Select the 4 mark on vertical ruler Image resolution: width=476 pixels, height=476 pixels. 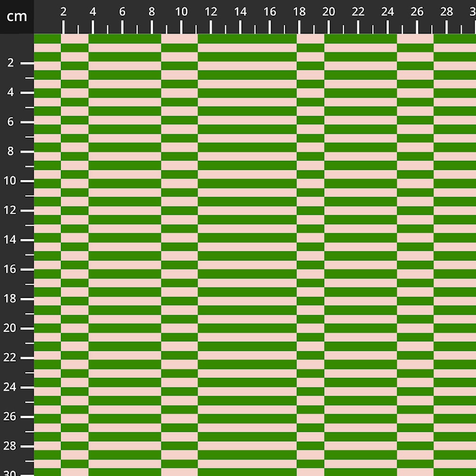click(11, 92)
